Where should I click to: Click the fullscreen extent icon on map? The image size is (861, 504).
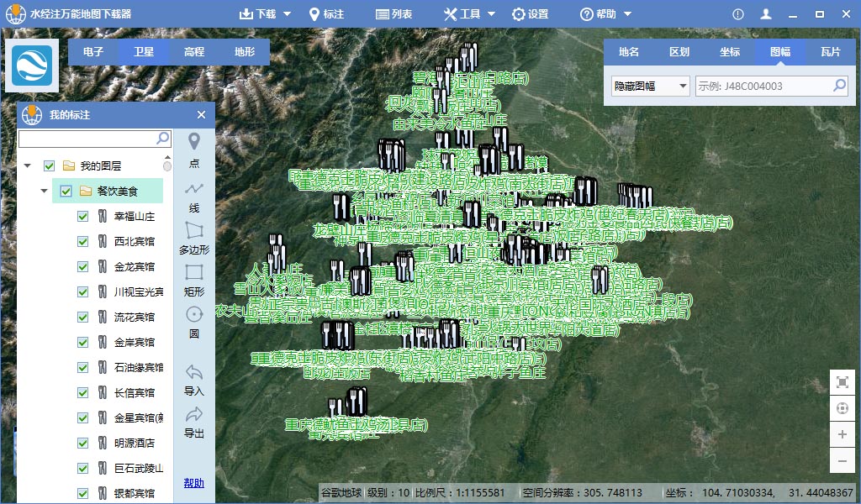(843, 382)
